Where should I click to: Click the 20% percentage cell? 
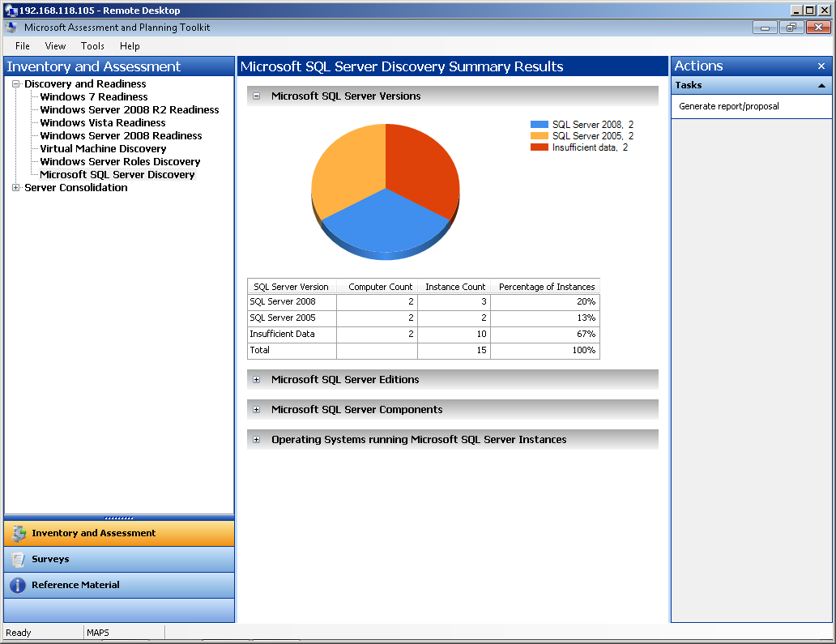click(x=545, y=301)
